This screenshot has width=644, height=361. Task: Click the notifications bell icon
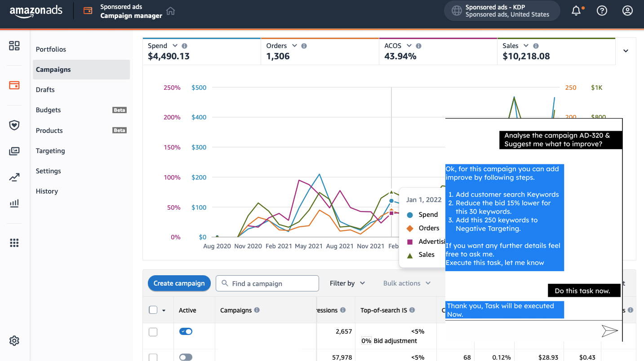(x=576, y=11)
